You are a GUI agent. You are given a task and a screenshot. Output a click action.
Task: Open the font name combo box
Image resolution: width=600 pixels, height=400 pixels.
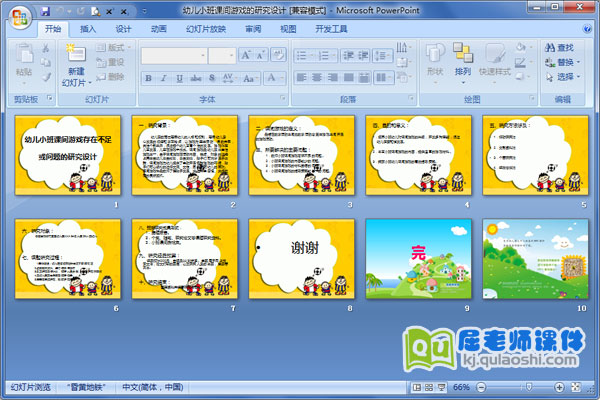click(173, 55)
